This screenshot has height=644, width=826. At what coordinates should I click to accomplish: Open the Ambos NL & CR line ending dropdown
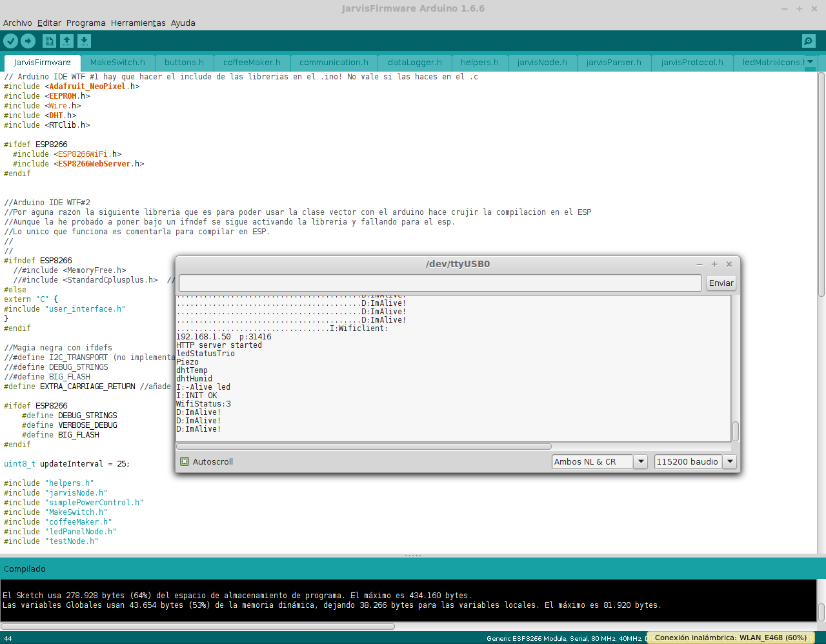tap(599, 461)
